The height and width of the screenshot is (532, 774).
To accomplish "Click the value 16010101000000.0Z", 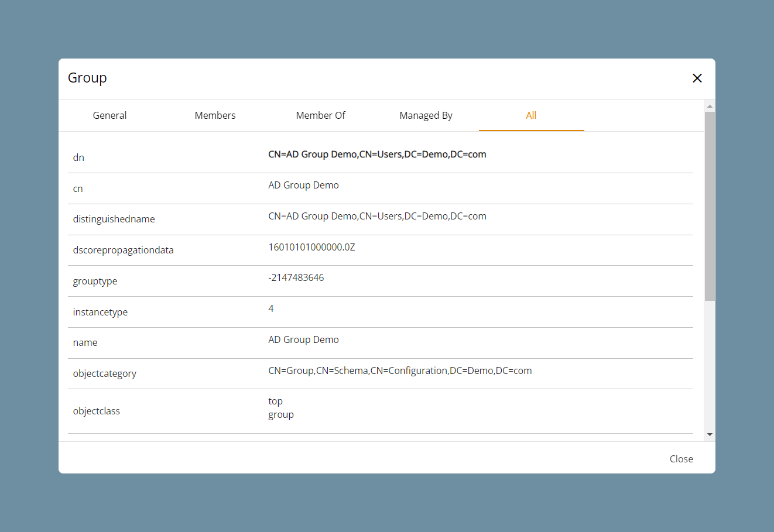I will (311, 247).
